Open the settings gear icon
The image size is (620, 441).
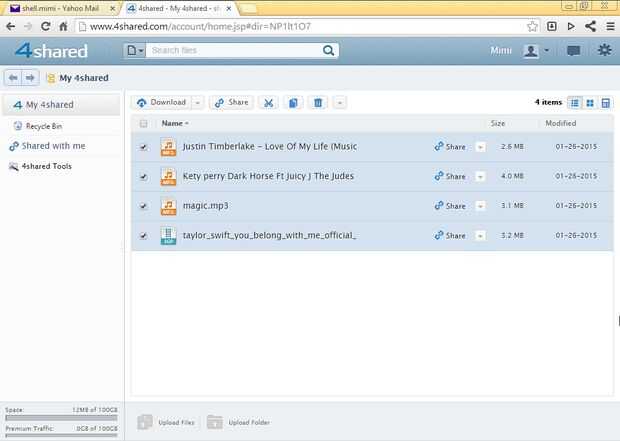(605, 50)
